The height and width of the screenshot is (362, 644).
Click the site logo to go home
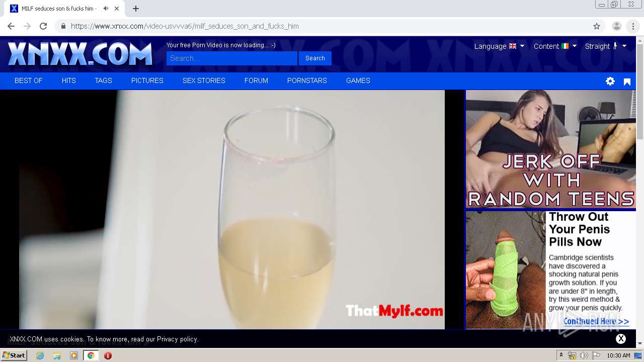click(80, 54)
